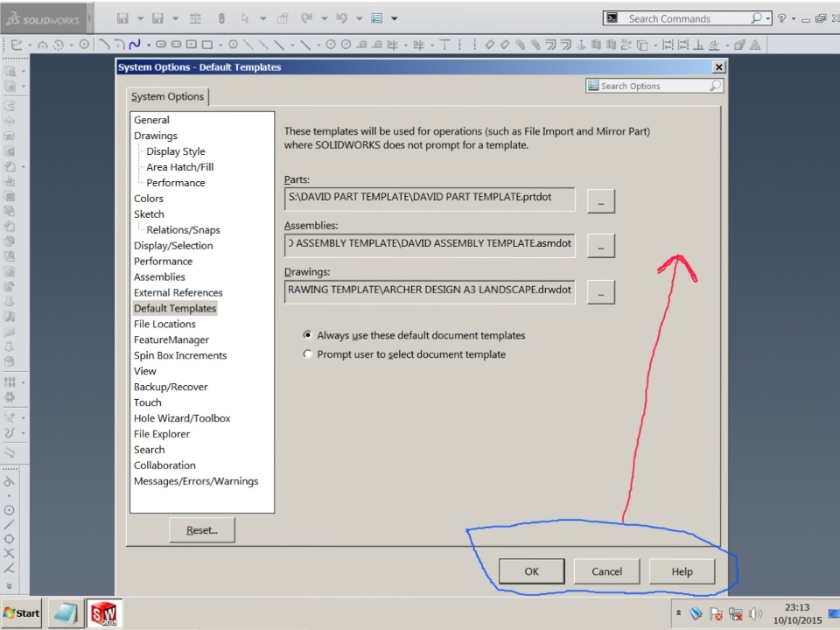Click the Drawings template path field
This screenshot has width=840, height=630.
coord(430,291)
